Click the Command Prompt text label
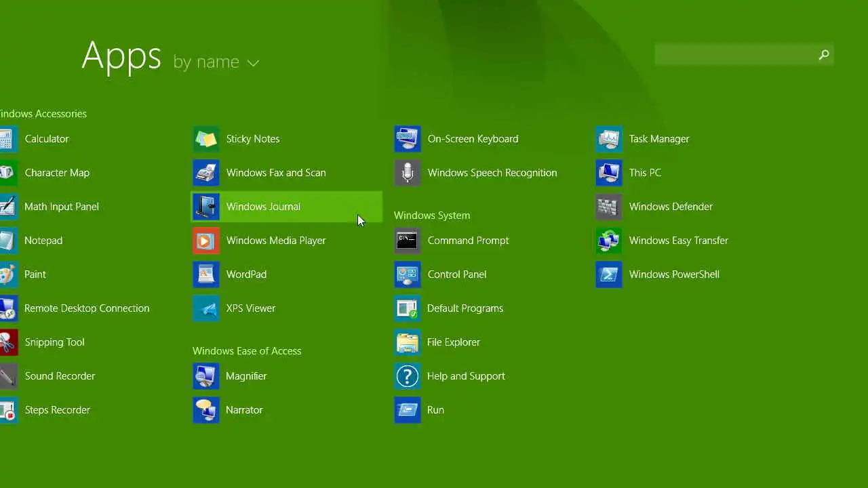Image resolution: width=868 pixels, height=488 pixels. point(468,241)
